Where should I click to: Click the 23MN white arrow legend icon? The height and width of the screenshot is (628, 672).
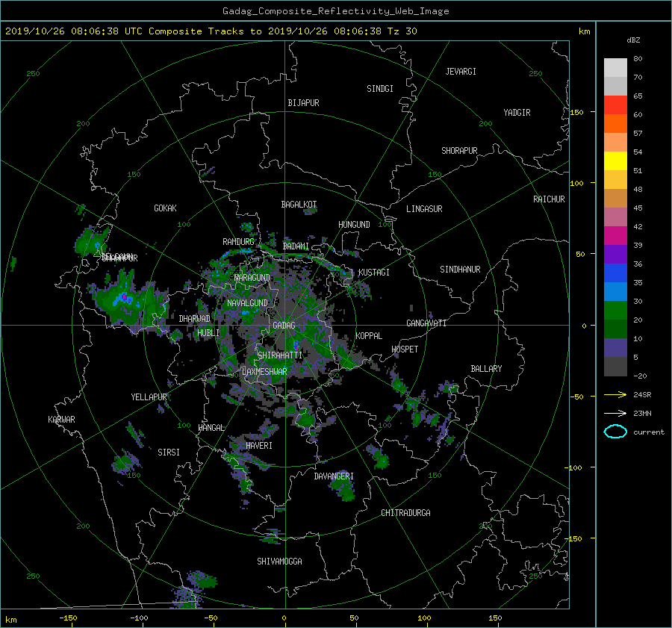point(615,413)
